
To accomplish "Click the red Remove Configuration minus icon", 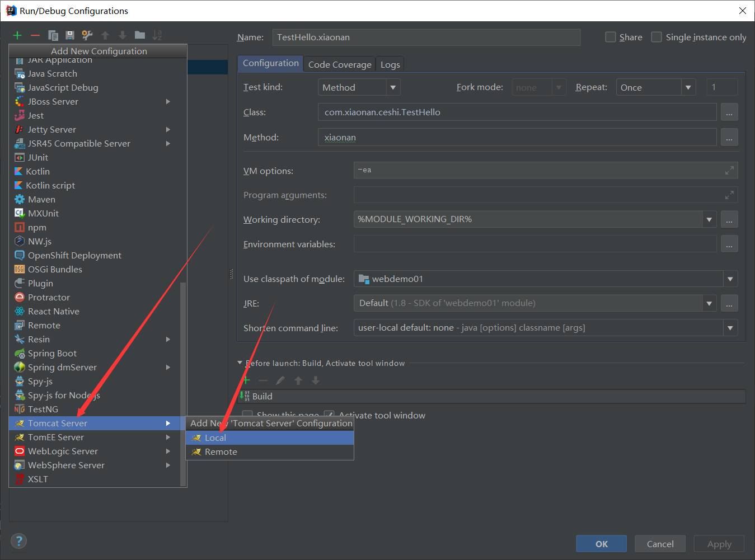I will (x=35, y=35).
